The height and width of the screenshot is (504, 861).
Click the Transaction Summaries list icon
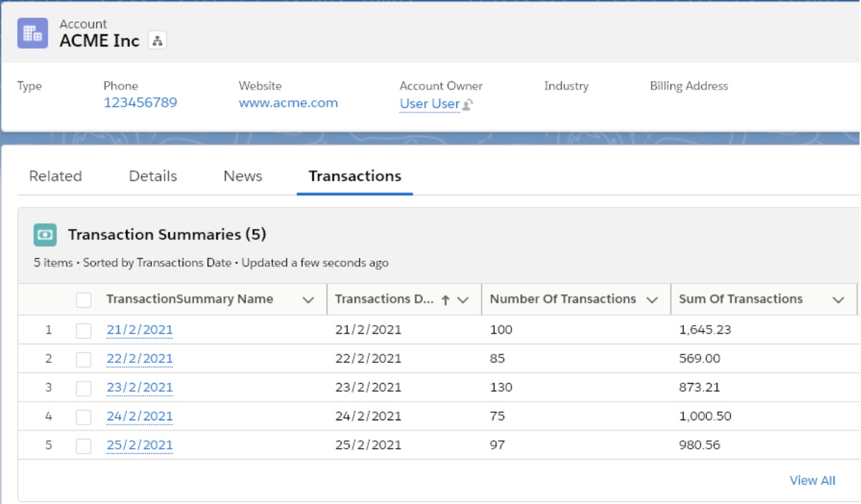pyautogui.click(x=45, y=235)
